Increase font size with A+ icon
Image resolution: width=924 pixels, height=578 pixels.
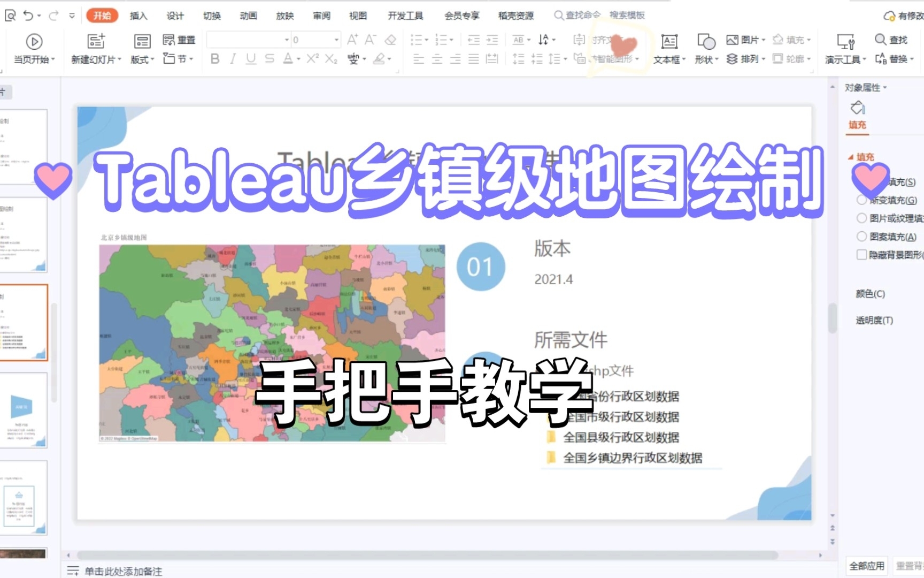tap(352, 40)
